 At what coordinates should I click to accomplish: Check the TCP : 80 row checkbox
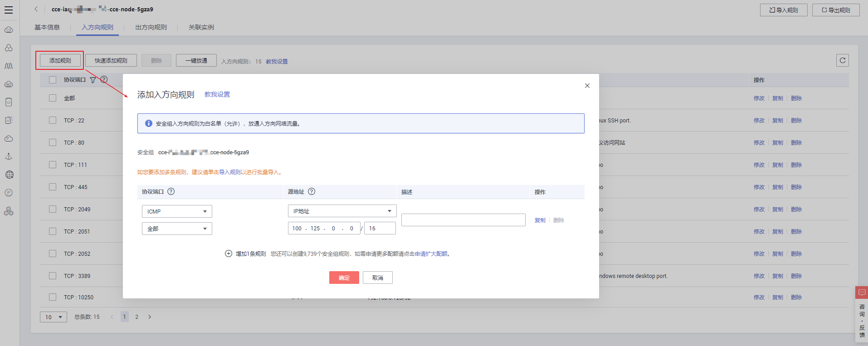[x=53, y=142]
